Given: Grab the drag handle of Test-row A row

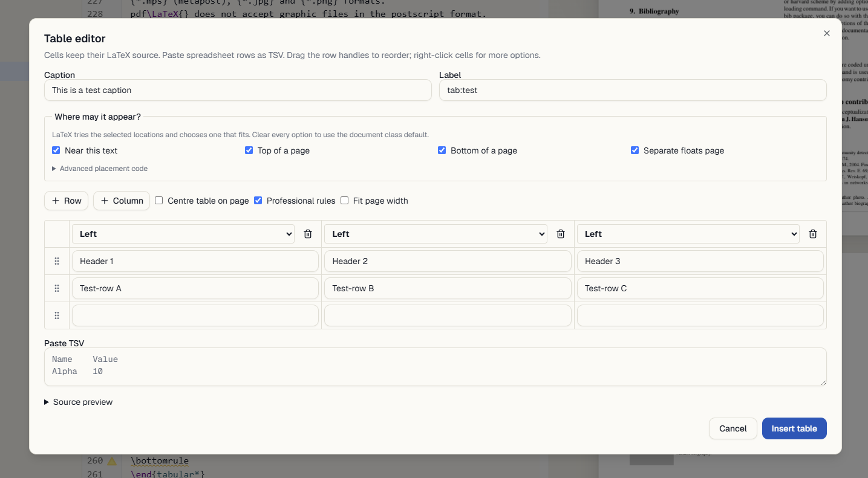Looking at the screenshot, I should (57, 288).
